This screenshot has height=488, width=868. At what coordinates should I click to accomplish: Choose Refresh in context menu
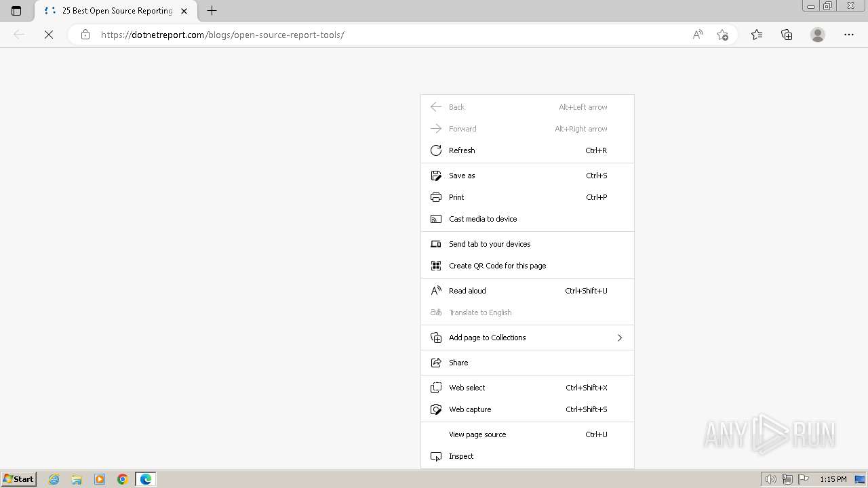tap(528, 150)
